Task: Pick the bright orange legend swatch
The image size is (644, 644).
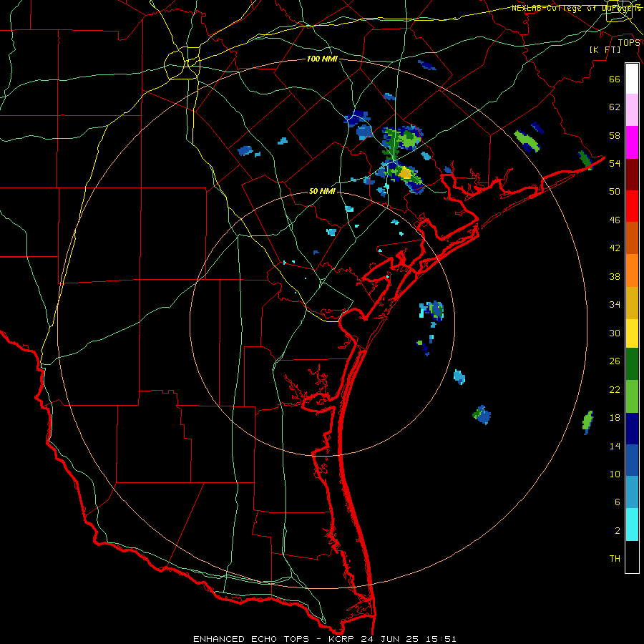Action: [632, 270]
